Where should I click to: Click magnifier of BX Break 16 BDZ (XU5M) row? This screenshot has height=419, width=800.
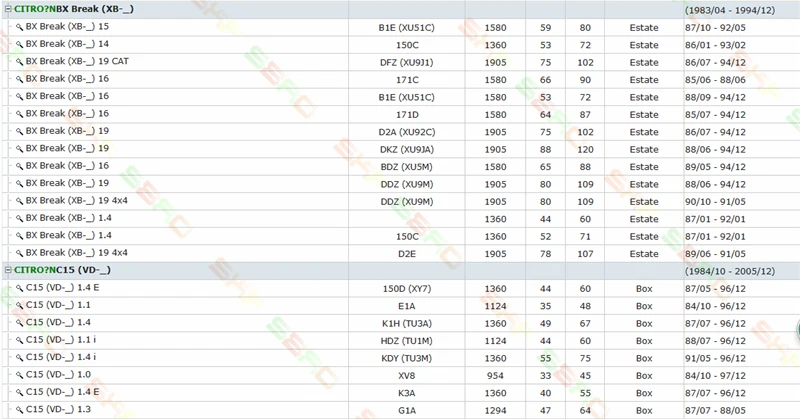19,166
